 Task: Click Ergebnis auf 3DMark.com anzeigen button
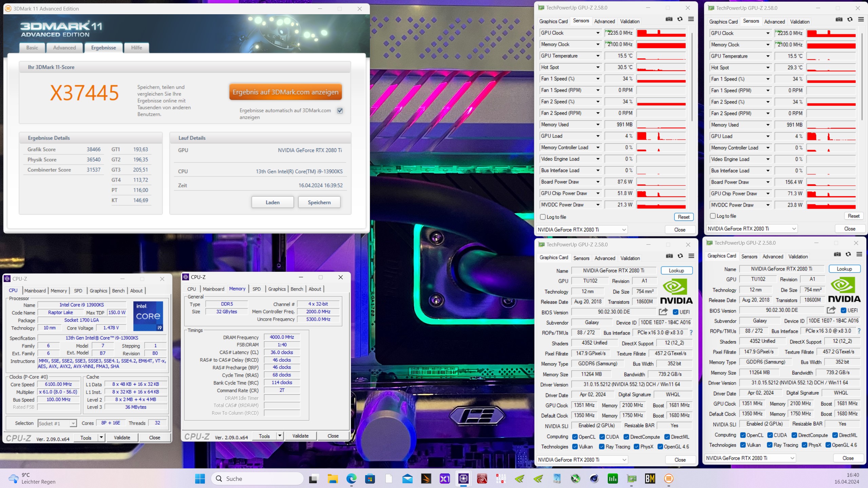(x=285, y=92)
